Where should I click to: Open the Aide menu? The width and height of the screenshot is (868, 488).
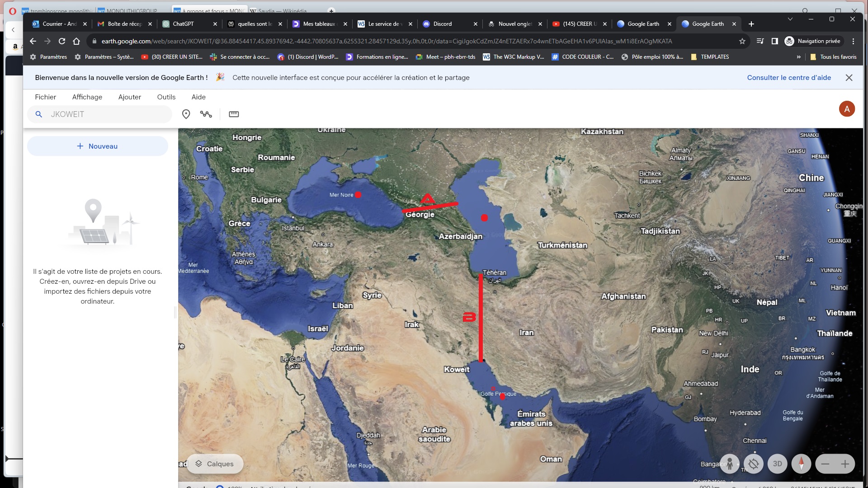click(198, 97)
